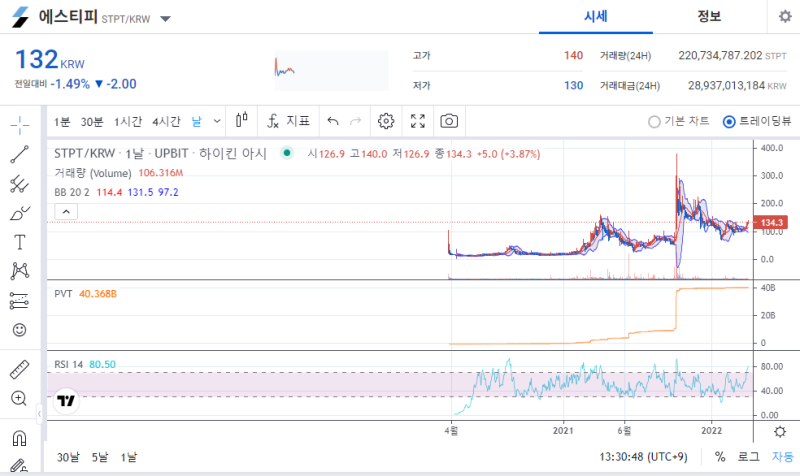Select the 트레이딩뷰 radio option
The width and height of the screenshot is (800, 476).
757,121
